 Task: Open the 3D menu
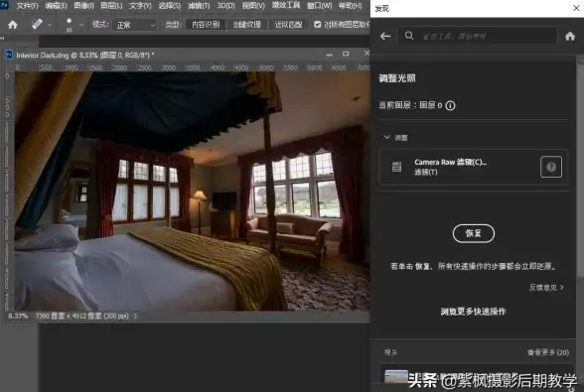tap(225, 6)
